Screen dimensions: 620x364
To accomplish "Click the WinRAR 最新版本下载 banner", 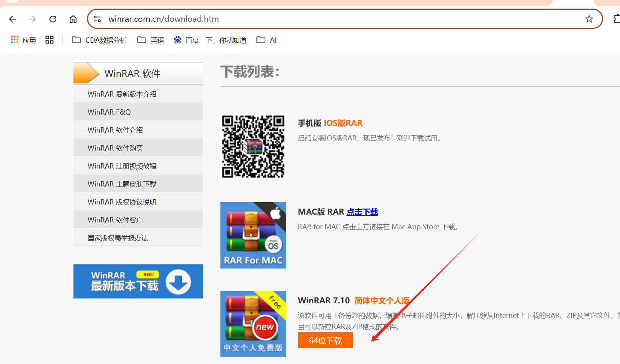I will point(138,281).
